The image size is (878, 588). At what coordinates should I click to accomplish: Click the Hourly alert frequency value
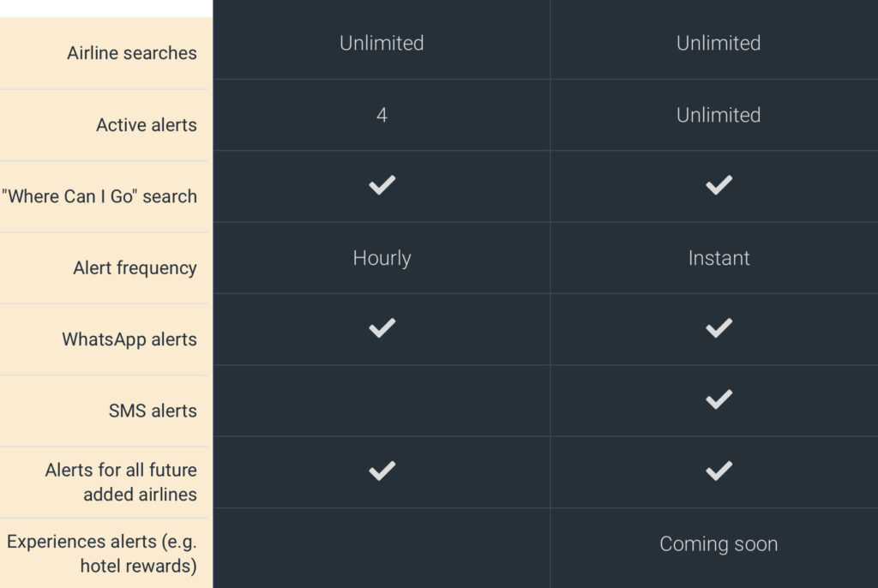click(x=382, y=258)
